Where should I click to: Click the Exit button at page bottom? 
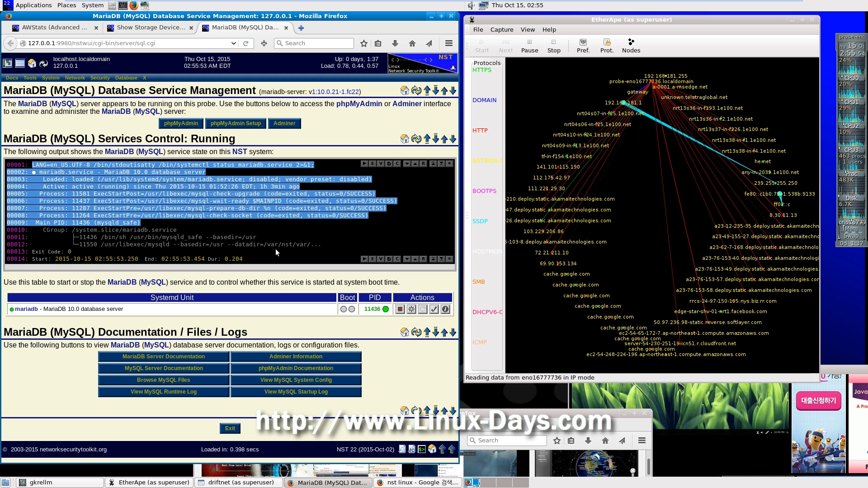(230, 428)
